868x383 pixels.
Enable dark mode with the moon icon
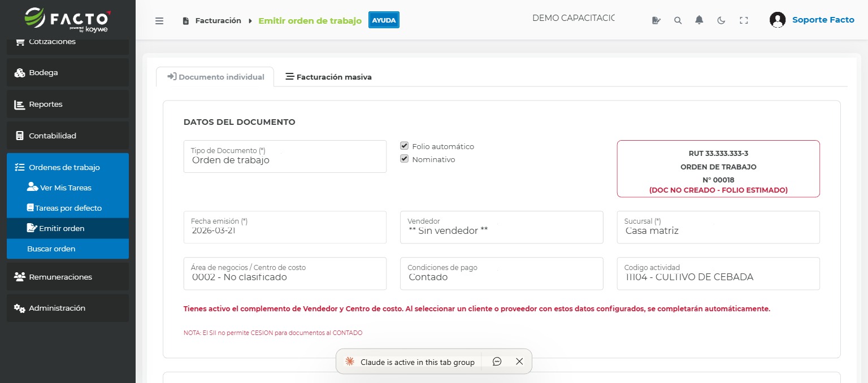(x=721, y=19)
